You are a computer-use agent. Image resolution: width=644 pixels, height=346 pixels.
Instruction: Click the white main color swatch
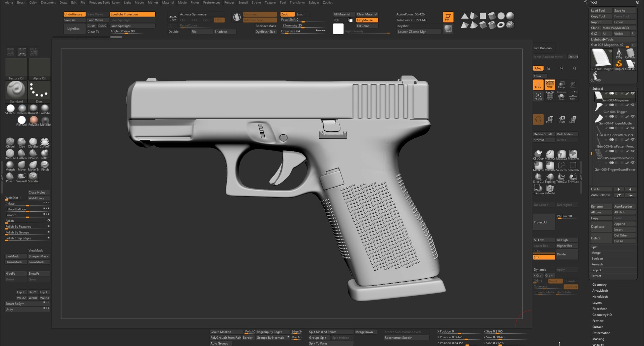pyautogui.click(x=338, y=29)
